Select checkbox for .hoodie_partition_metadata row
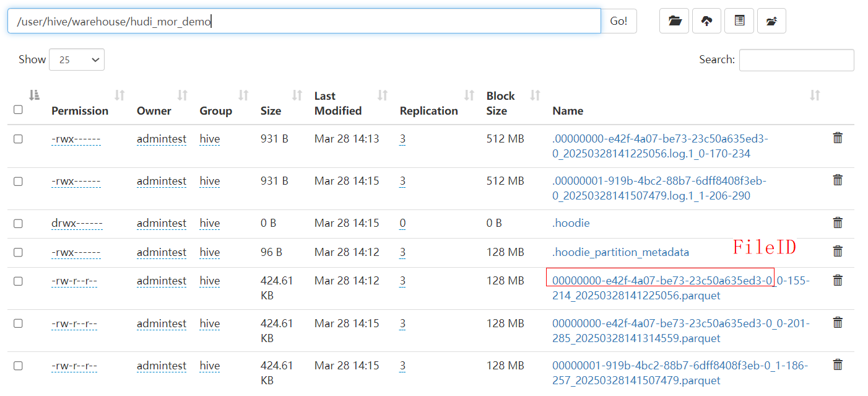Image resolution: width=868 pixels, height=396 pixels. pos(18,252)
